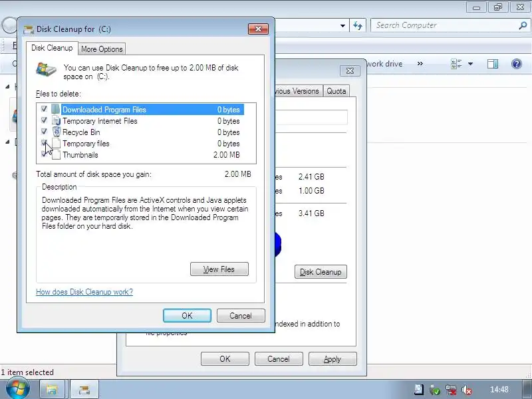This screenshot has width=532, height=399.
Task: Open Windows Explorer taskbar icon
Action: (x=52, y=389)
